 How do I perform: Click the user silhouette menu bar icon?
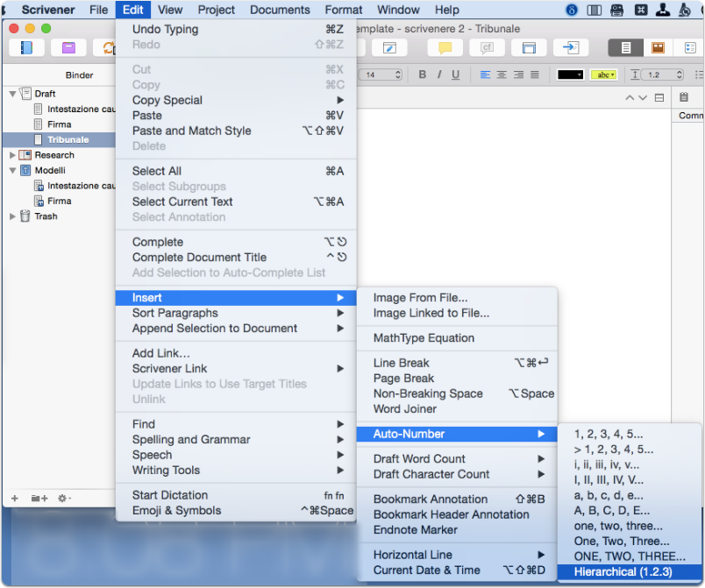[x=662, y=10]
